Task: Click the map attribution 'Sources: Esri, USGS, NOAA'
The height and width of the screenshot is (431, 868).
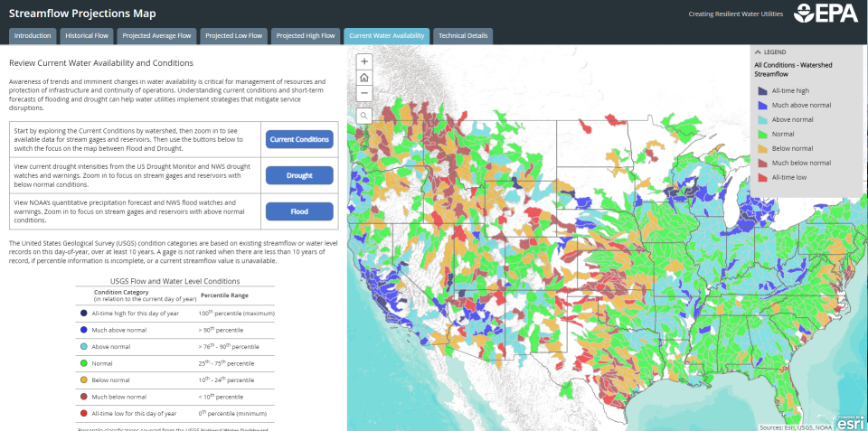Action: (x=797, y=427)
